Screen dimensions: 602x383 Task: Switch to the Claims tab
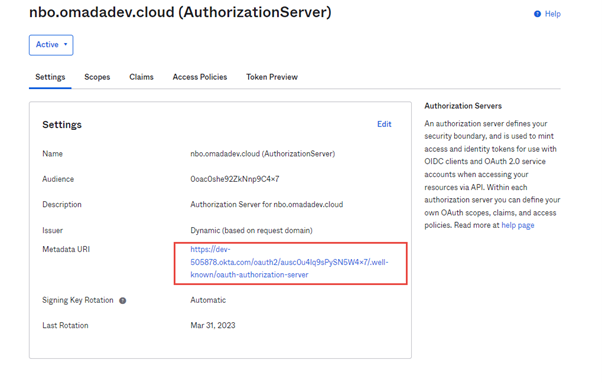(x=141, y=77)
